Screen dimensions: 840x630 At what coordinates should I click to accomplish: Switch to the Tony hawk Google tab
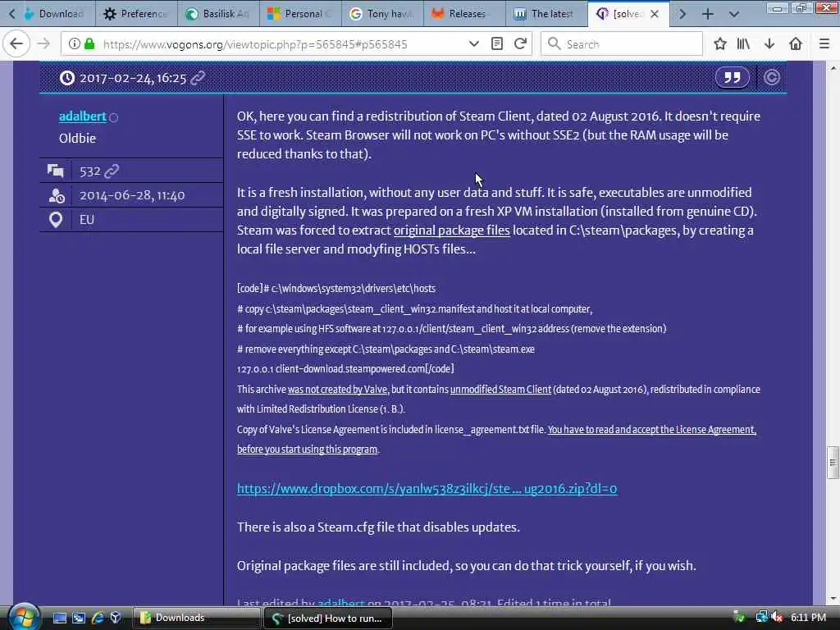coord(382,14)
